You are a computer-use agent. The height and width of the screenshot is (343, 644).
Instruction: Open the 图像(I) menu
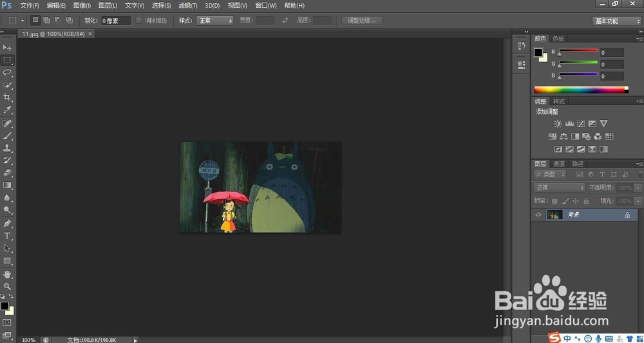click(x=82, y=6)
